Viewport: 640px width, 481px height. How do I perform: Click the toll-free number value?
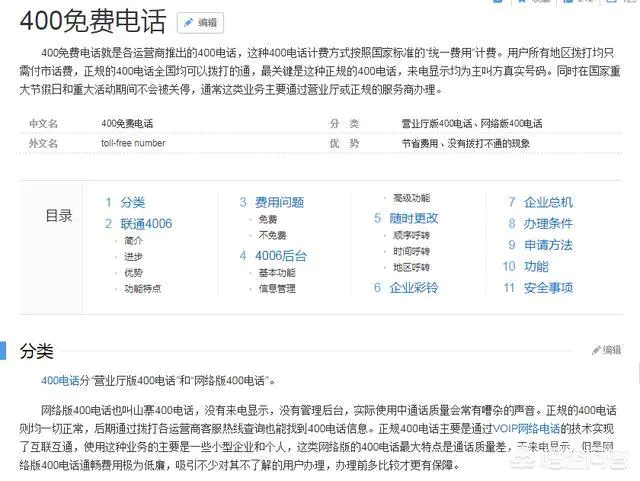click(x=133, y=143)
